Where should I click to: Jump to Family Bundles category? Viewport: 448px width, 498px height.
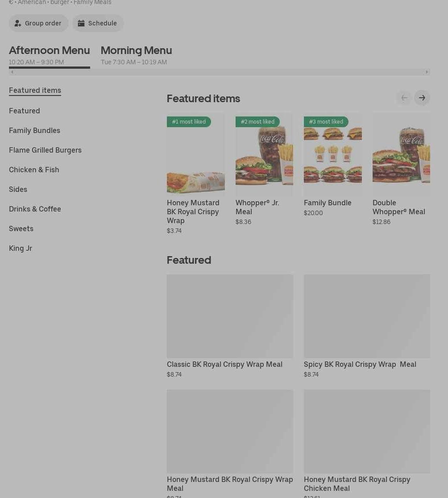tap(34, 130)
